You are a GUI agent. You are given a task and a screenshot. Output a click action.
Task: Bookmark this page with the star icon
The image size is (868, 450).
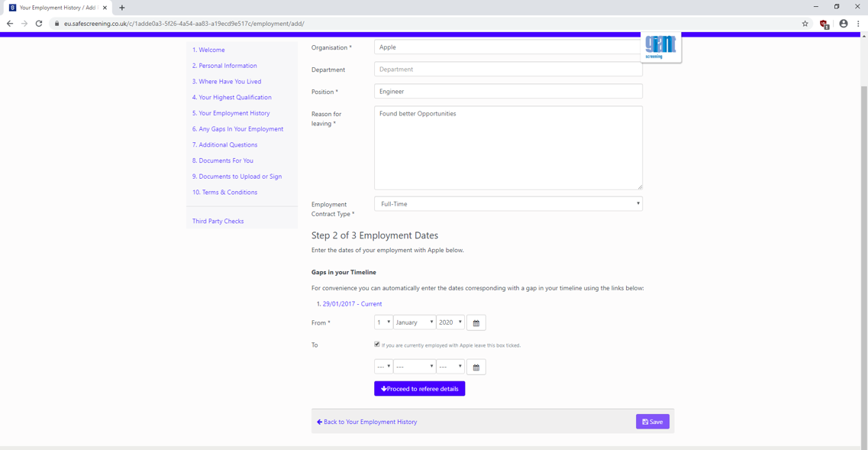click(x=805, y=24)
